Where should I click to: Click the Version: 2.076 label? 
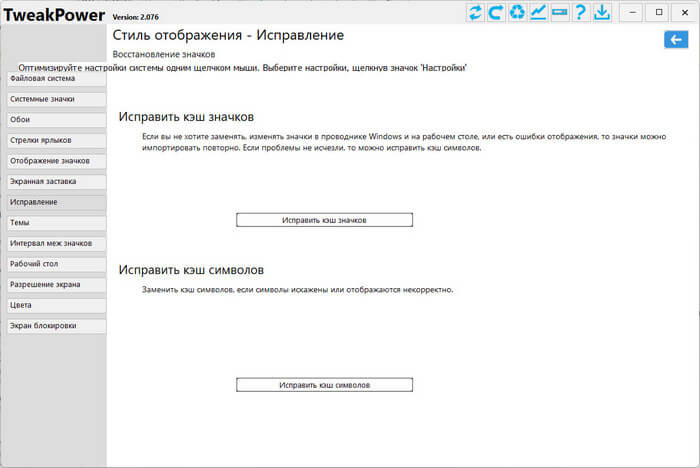[135, 17]
